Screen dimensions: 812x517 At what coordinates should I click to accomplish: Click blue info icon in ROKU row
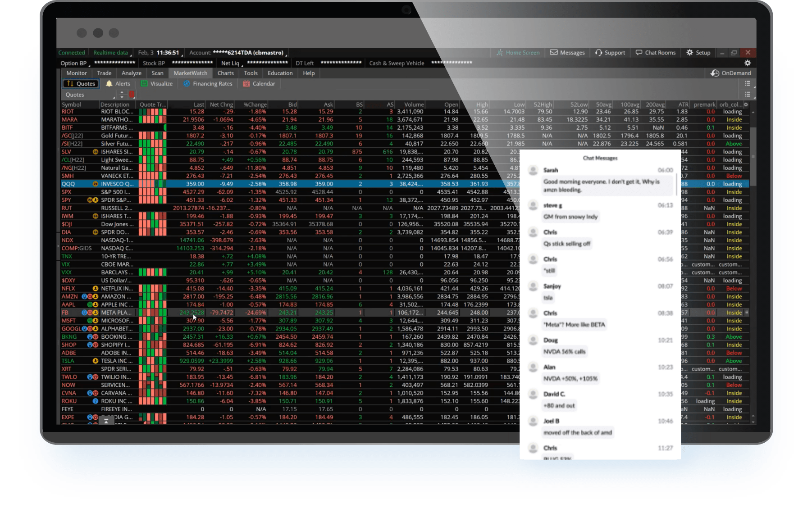(x=96, y=401)
